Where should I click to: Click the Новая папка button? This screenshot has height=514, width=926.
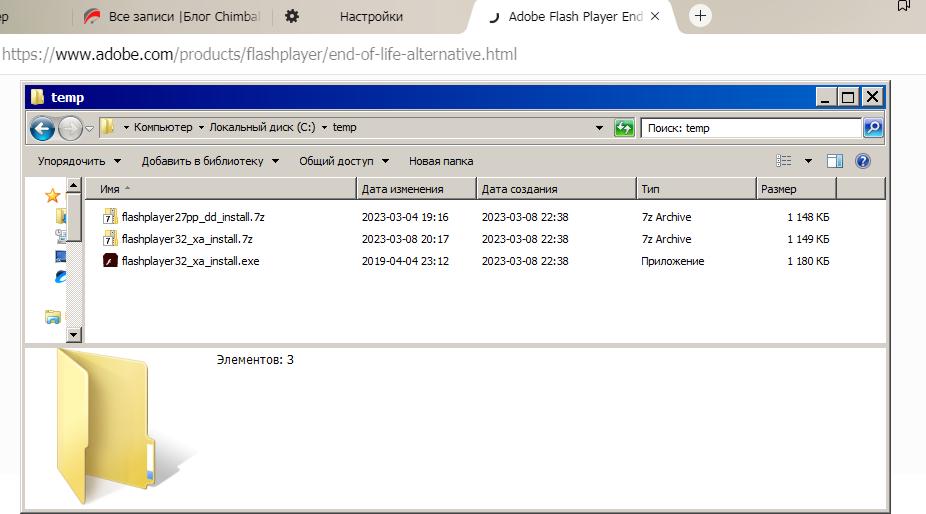(x=441, y=161)
